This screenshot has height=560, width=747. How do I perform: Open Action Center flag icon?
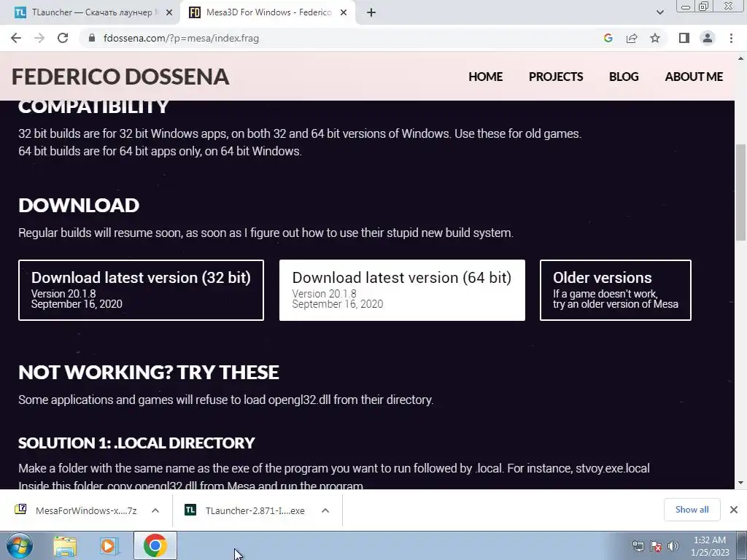click(x=656, y=546)
